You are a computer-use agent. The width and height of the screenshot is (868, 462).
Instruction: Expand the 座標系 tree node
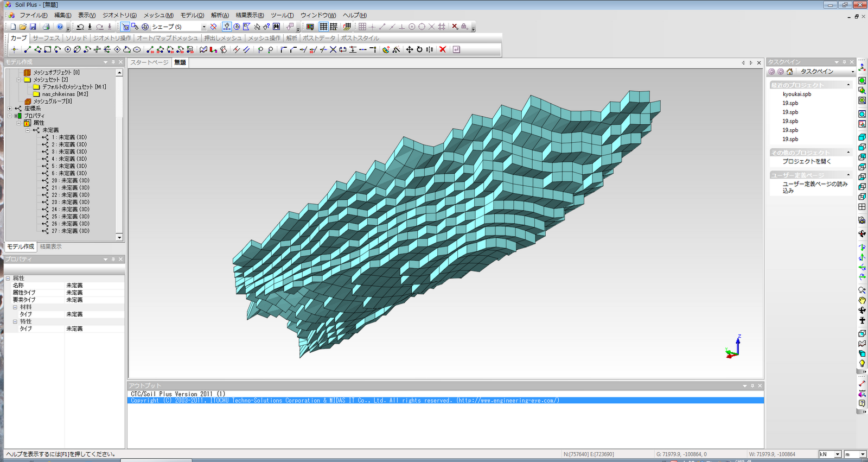tap(10, 109)
